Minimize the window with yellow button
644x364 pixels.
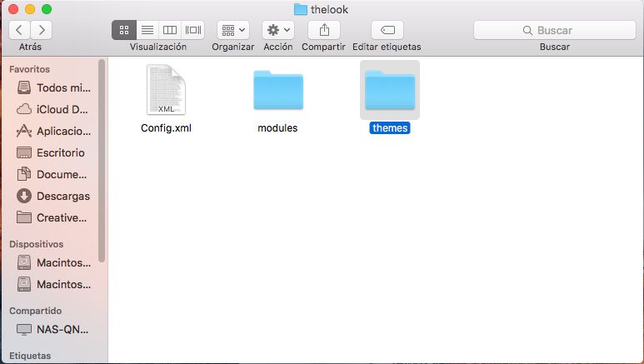tap(30, 9)
